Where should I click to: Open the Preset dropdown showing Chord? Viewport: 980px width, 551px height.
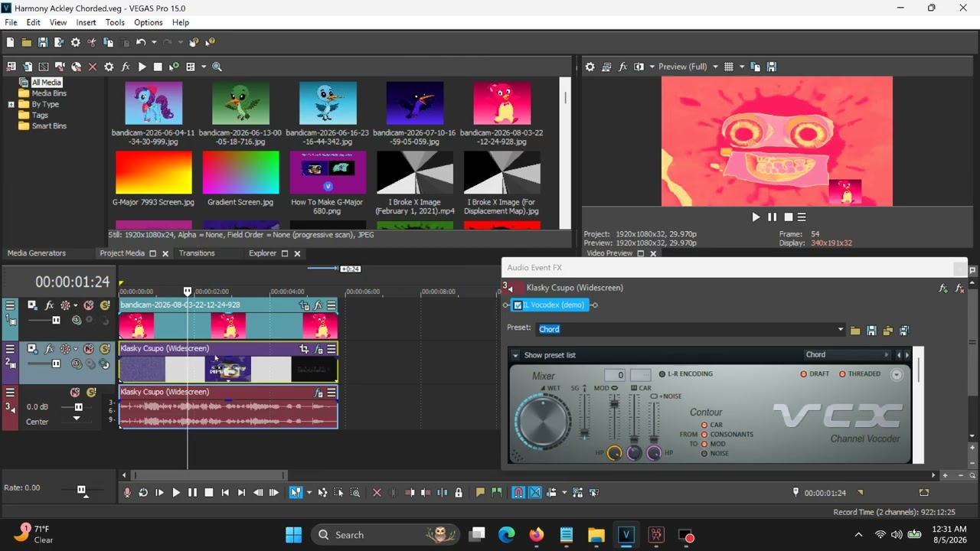click(691, 329)
